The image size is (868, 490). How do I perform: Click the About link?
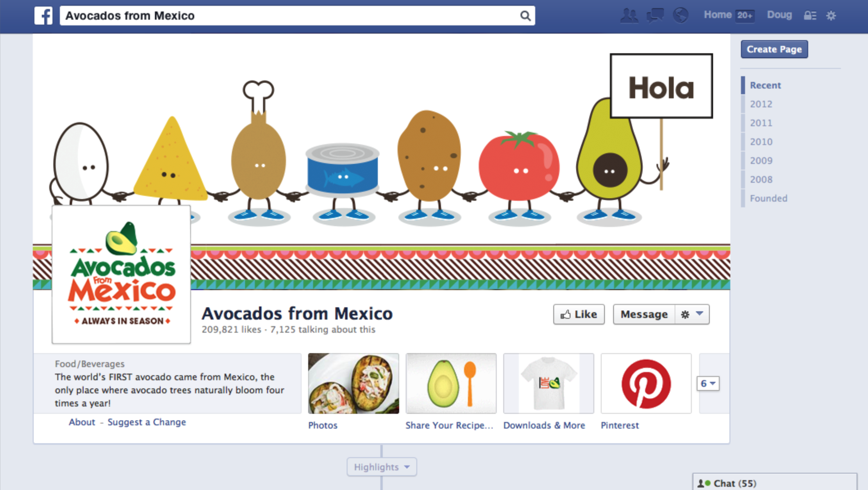[x=82, y=422]
